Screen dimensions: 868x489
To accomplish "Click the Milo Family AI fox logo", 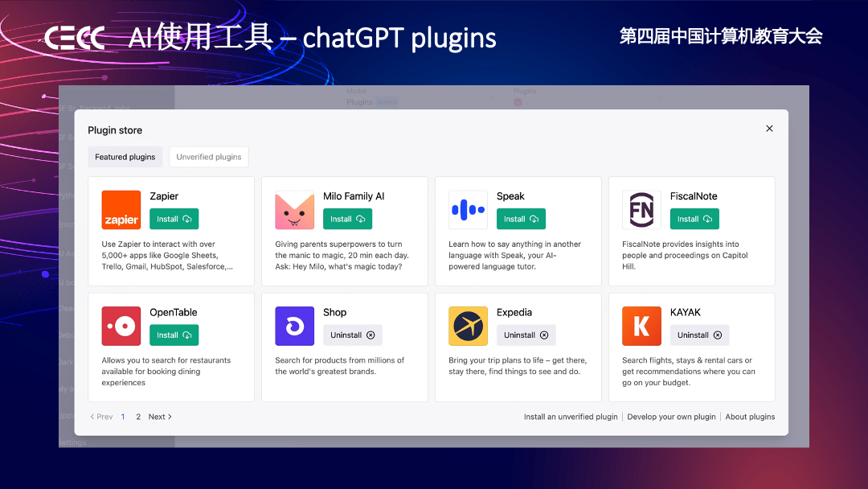I will 294,210.
